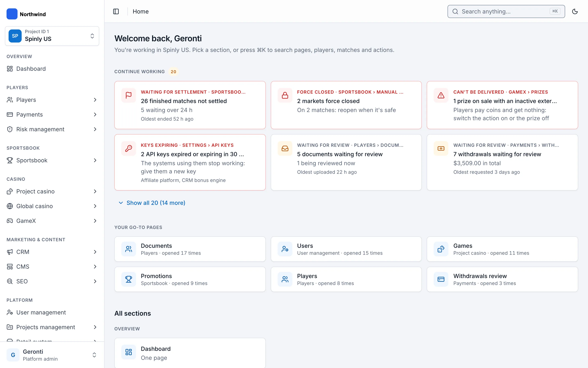Viewport: 588px width, 368px height.
Task: Open the Geronti account menu
Action: point(52,355)
